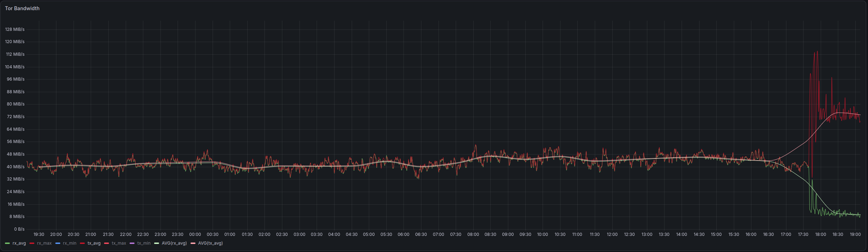Open color picker from rx_avg green swatch
868x252 pixels.
tap(7, 243)
